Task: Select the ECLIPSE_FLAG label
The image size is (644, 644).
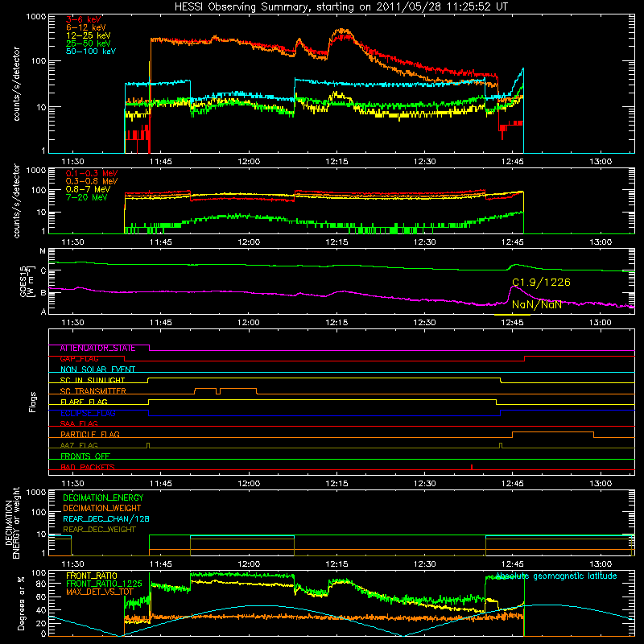Action: (x=88, y=413)
